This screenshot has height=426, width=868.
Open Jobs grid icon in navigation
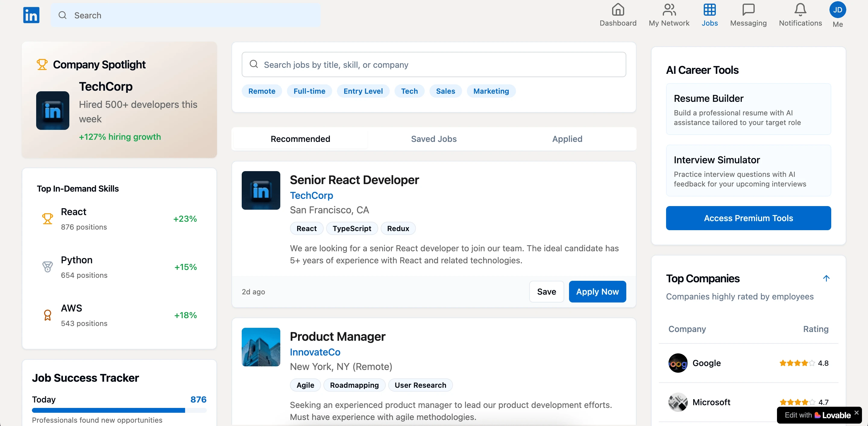point(709,9)
